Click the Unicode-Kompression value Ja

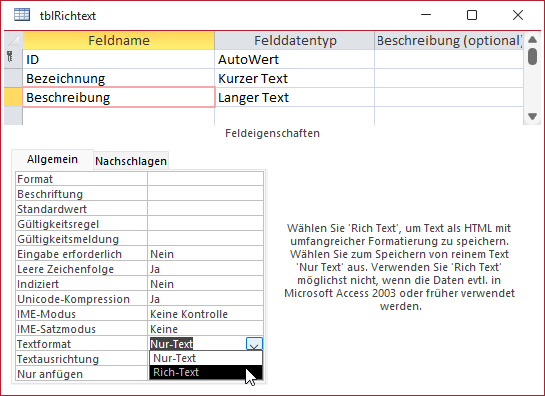(205, 299)
